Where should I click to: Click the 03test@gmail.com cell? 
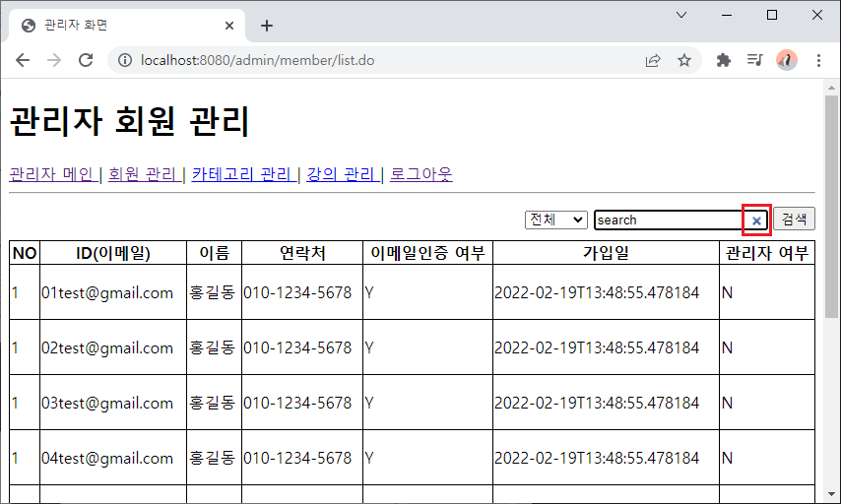[113, 403]
